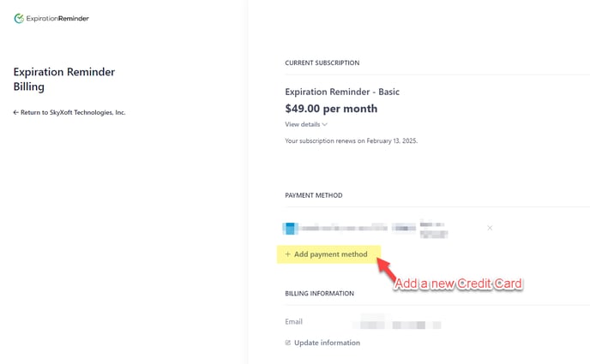Click the Expiration Reminder - Basic plan name

click(342, 92)
